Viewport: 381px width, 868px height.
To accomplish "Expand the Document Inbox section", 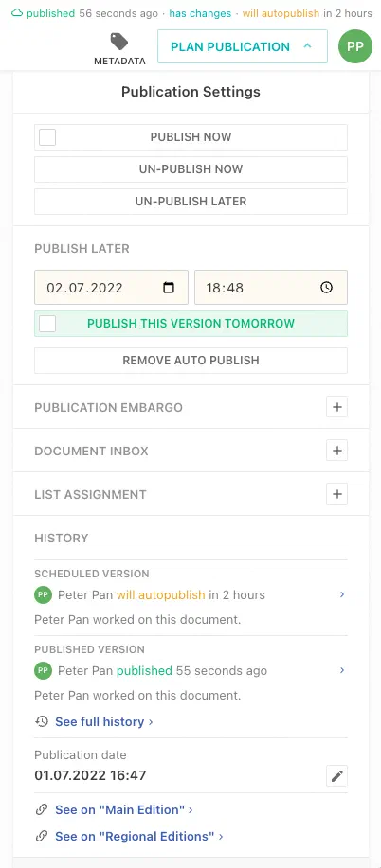I will tap(336, 451).
